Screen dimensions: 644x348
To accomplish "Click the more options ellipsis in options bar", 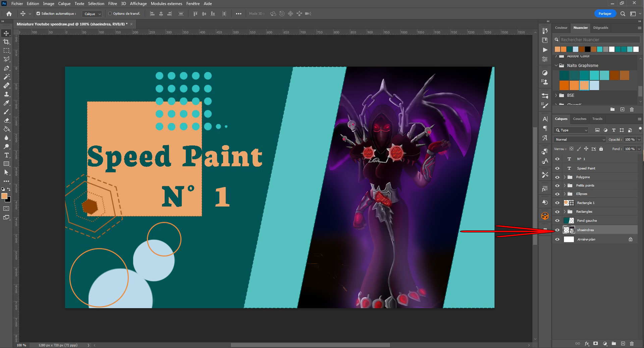I will pyautogui.click(x=238, y=14).
